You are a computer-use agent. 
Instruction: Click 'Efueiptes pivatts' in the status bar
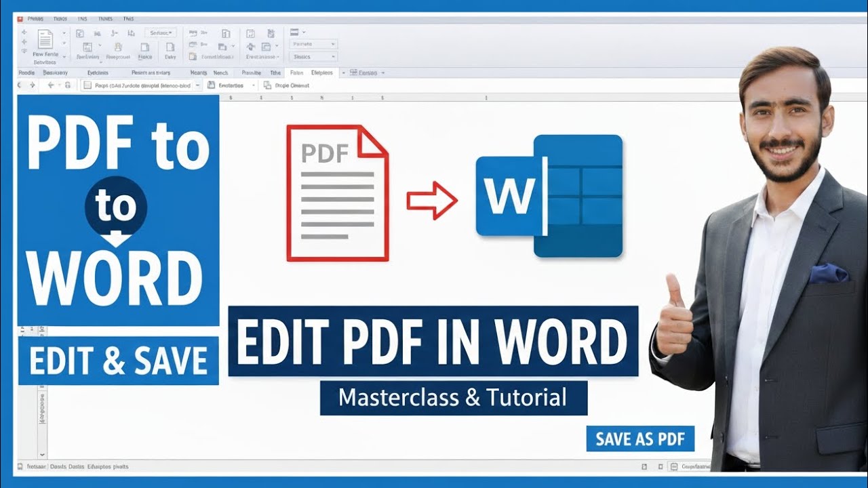(x=108, y=467)
